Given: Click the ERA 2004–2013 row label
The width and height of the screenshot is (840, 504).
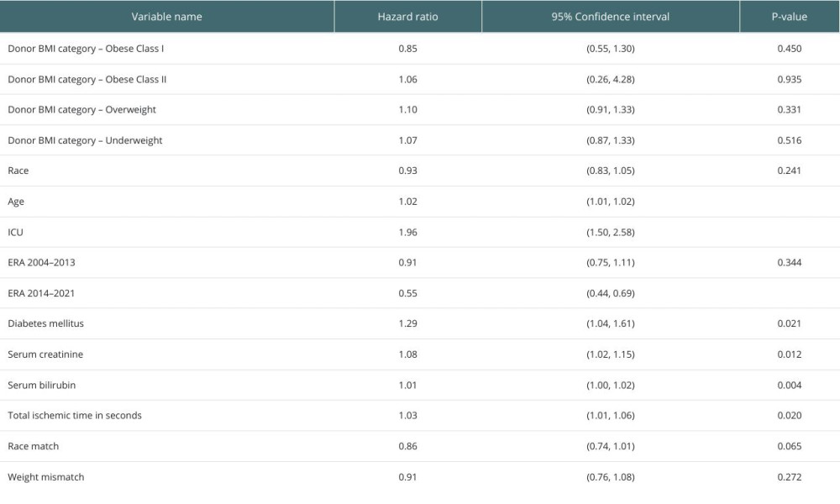Looking at the screenshot, I should click(x=41, y=262).
